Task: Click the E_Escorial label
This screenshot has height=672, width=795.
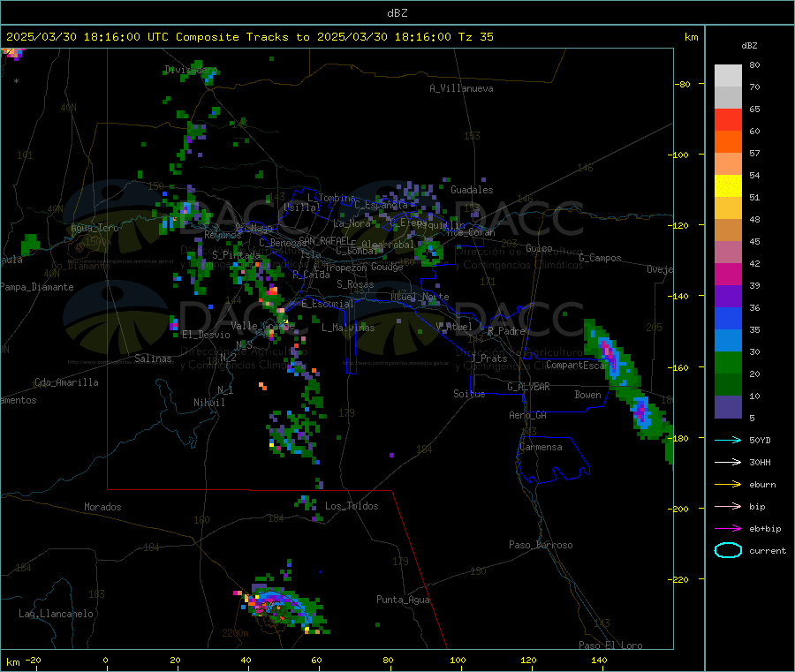Action: coord(328,304)
